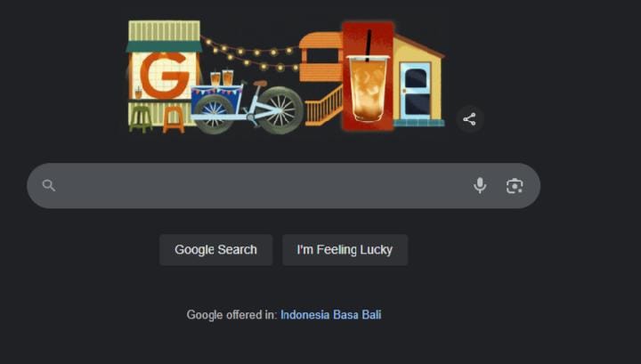Image resolution: width=641 pixels, height=364 pixels.
Task: Switch language to Basa Bali link
Action: tap(357, 314)
